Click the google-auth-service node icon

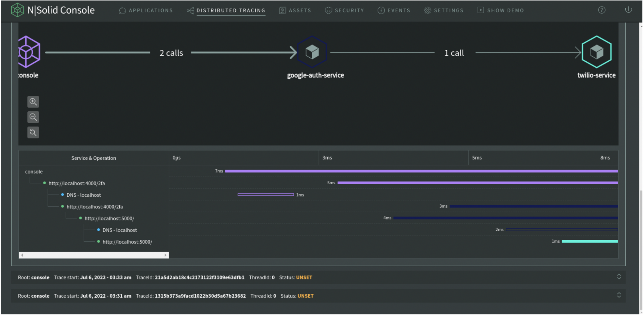click(312, 52)
